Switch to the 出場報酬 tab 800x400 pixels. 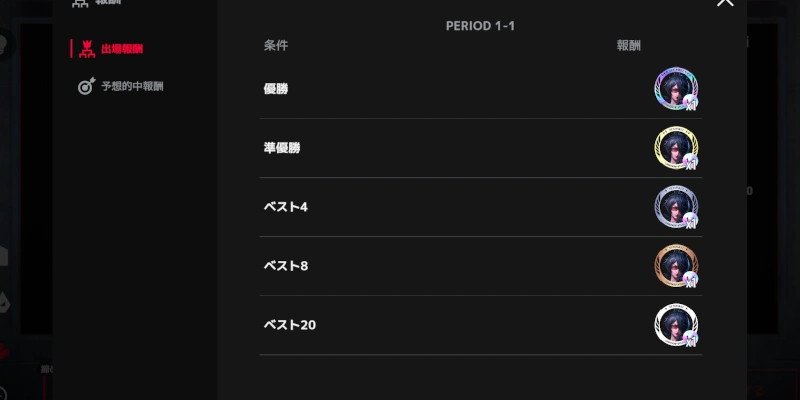[x=122, y=48]
